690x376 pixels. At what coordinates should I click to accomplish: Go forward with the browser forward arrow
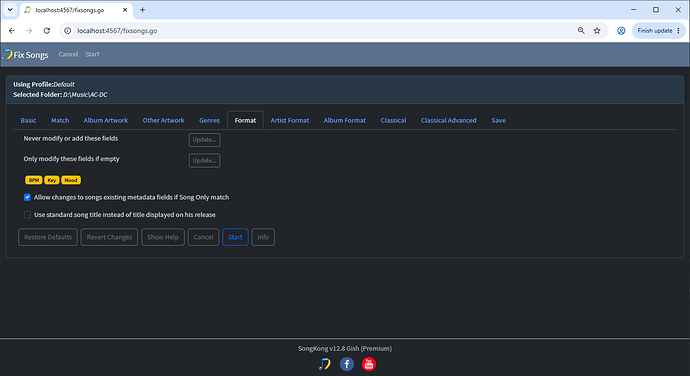point(29,31)
